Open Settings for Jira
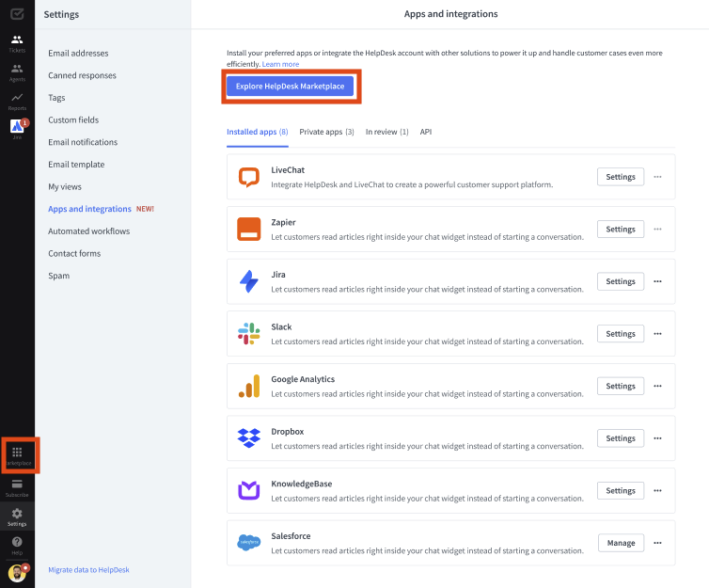709x588 pixels. [x=621, y=281]
